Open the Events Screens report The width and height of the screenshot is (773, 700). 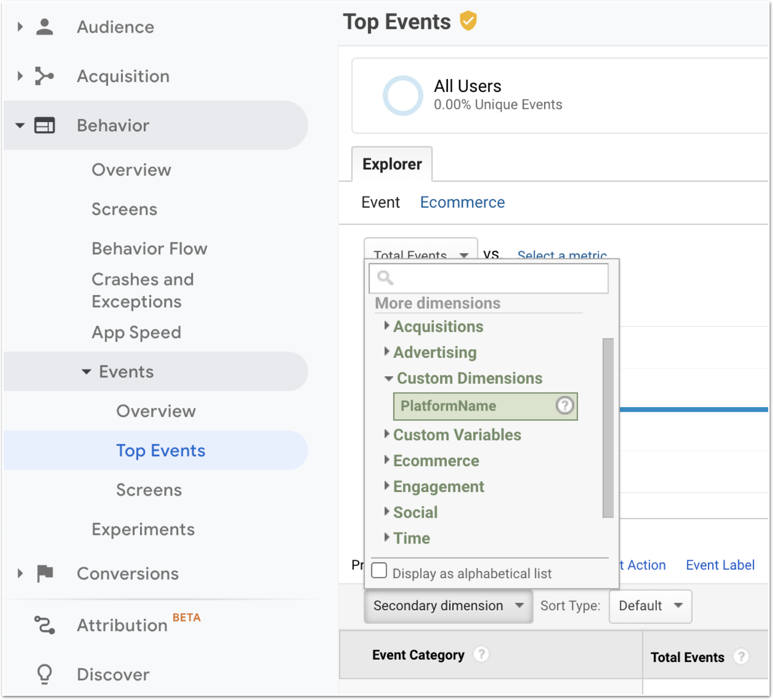[x=149, y=490]
